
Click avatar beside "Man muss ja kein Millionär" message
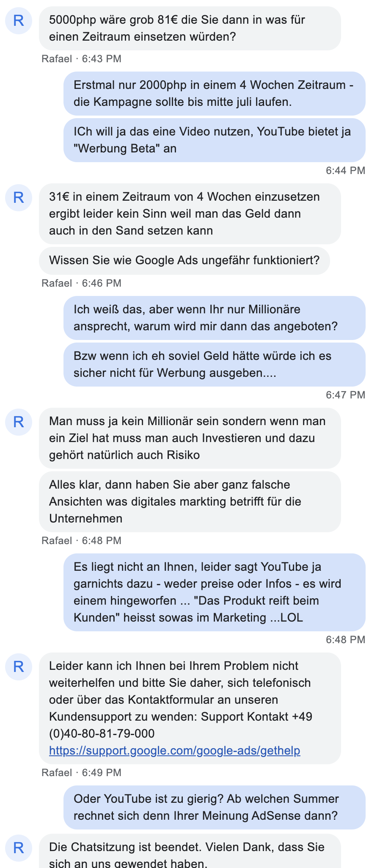point(19,422)
